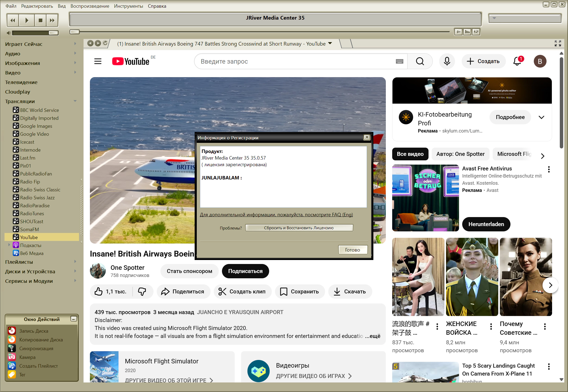The image size is (568, 392).
Task: Open the Инструменты menu
Action: pyautogui.click(x=128, y=6)
